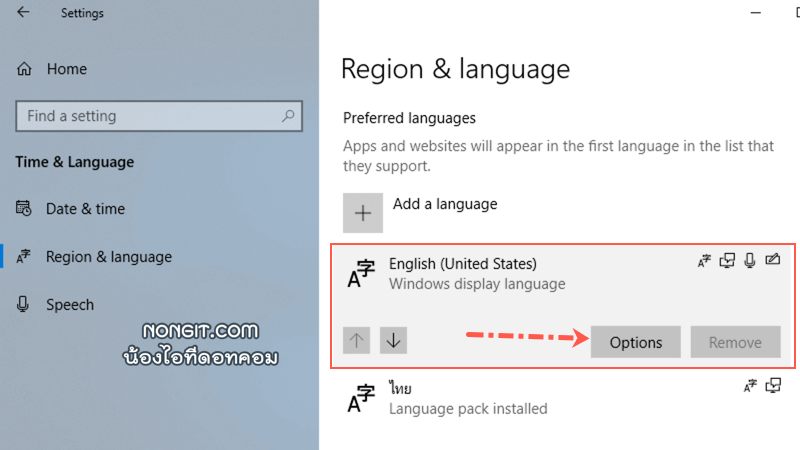The image size is (800, 450).
Task: Click English display language feature icon
Action: click(x=704, y=261)
